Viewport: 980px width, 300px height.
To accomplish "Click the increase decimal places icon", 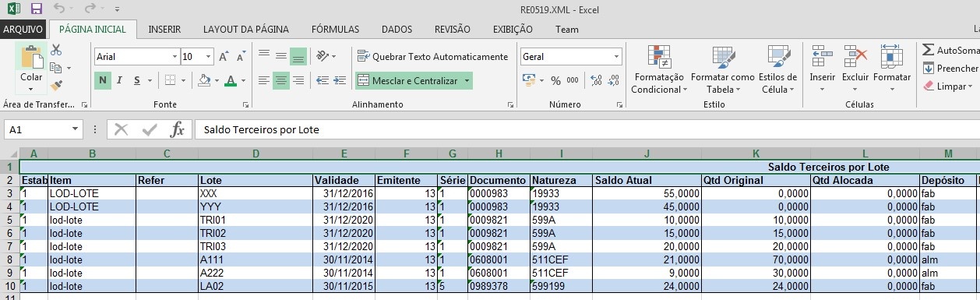I will pyautogui.click(x=596, y=80).
